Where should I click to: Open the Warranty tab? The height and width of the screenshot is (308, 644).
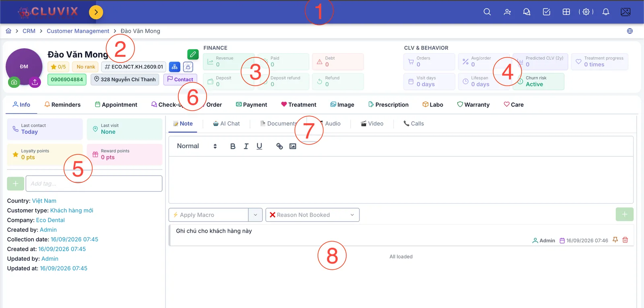(473, 105)
